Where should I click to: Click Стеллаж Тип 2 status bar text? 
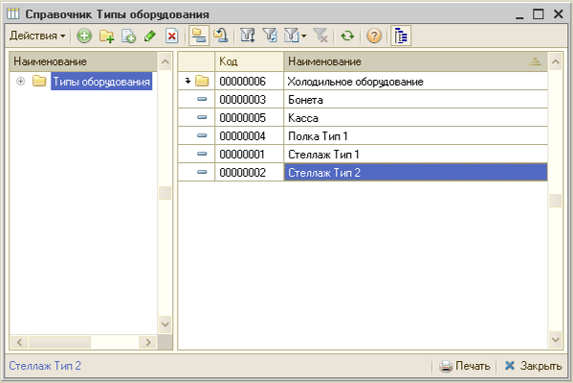[x=45, y=365]
